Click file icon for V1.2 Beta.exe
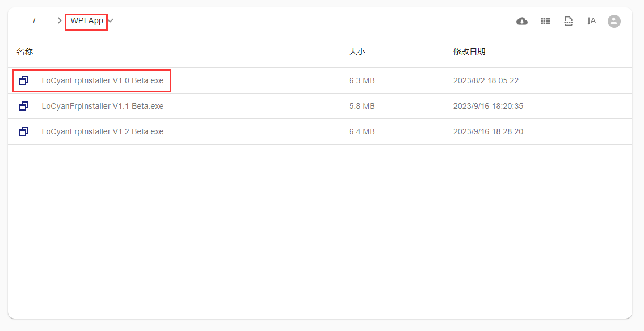 pos(24,131)
